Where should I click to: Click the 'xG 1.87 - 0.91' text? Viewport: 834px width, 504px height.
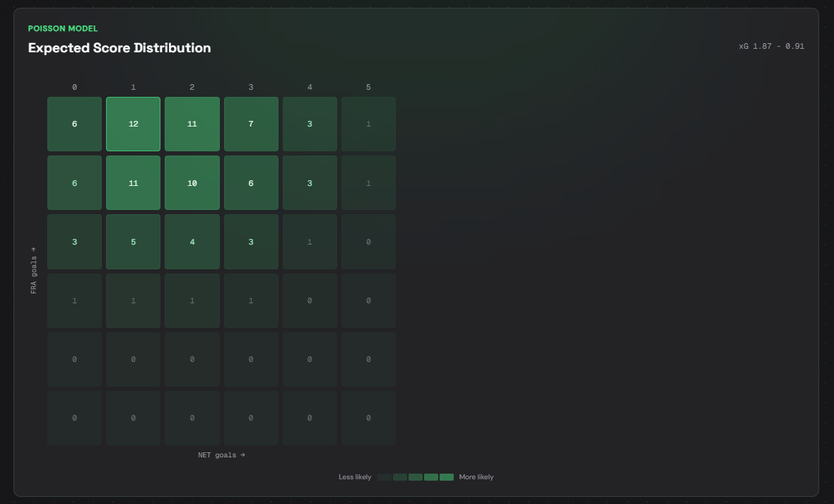771,47
